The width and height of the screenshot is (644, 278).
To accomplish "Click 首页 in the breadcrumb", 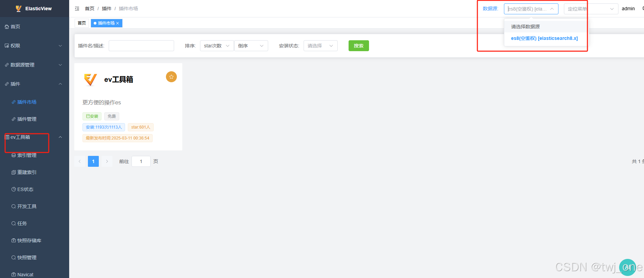I will pos(90,9).
